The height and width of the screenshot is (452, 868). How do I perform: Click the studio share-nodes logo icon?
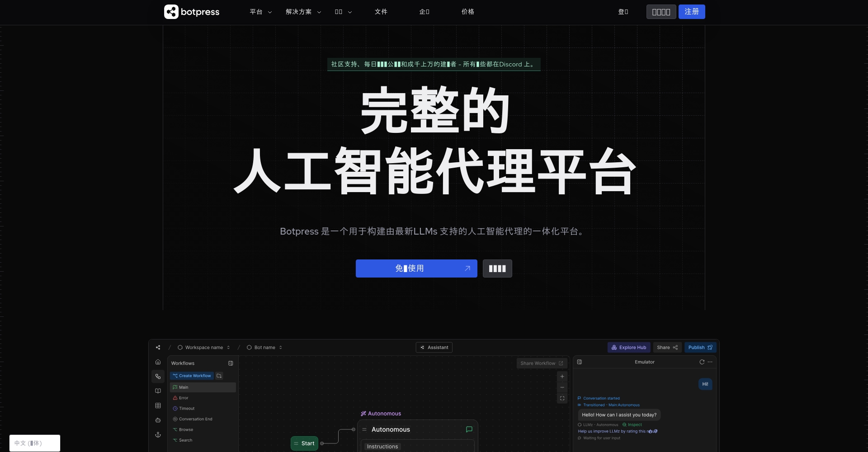coord(158,348)
